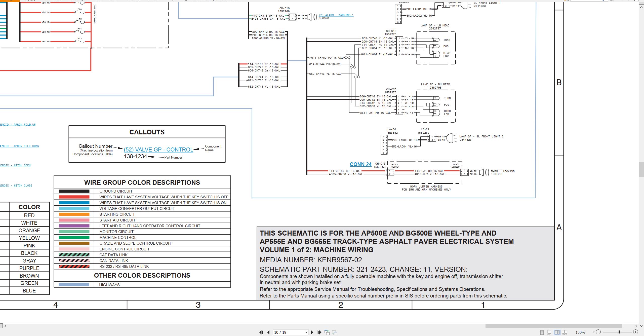Image resolution: width=644 pixels, height=336 pixels.
Task: Click the vertical scroll up arrow
Action: pyautogui.click(x=641, y=7)
